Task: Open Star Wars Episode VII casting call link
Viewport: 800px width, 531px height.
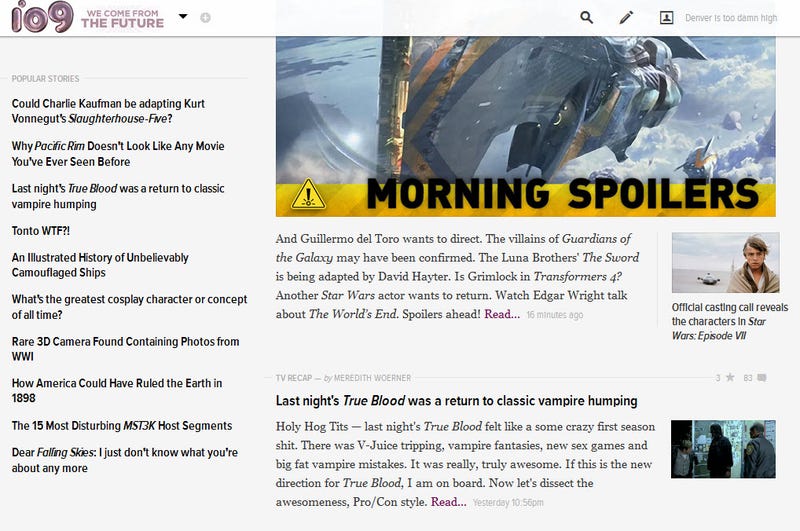Action: click(x=730, y=321)
